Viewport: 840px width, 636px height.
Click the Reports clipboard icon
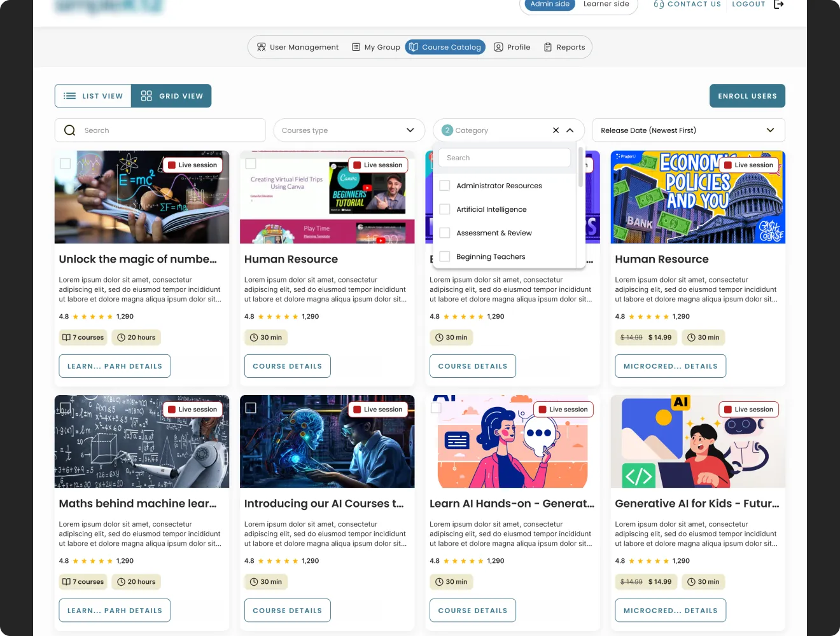(548, 47)
